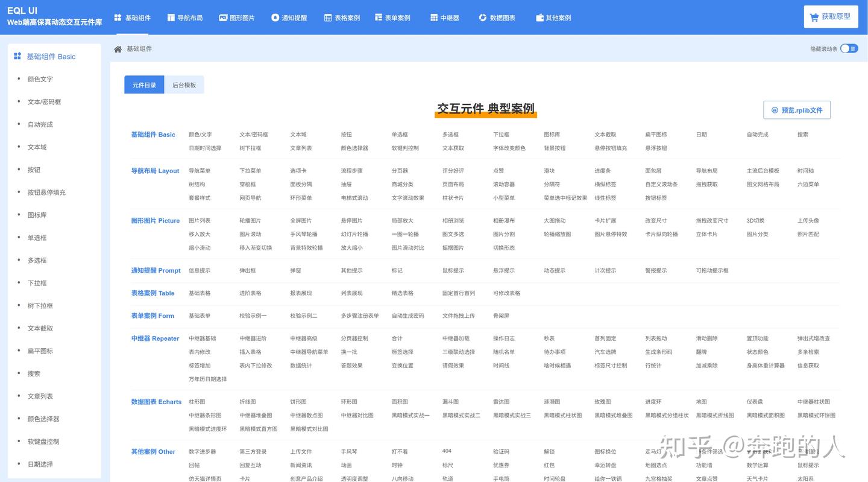Image resolution: width=868 pixels, height=482 pixels.
Task: Select the 表单案例 form icon
Action: click(x=377, y=17)
